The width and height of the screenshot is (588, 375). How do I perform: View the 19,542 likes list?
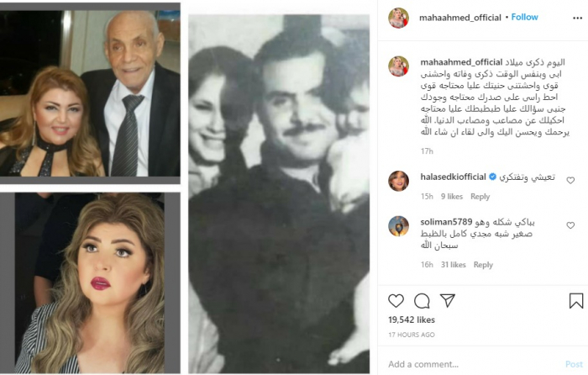[x=412, y=320]
